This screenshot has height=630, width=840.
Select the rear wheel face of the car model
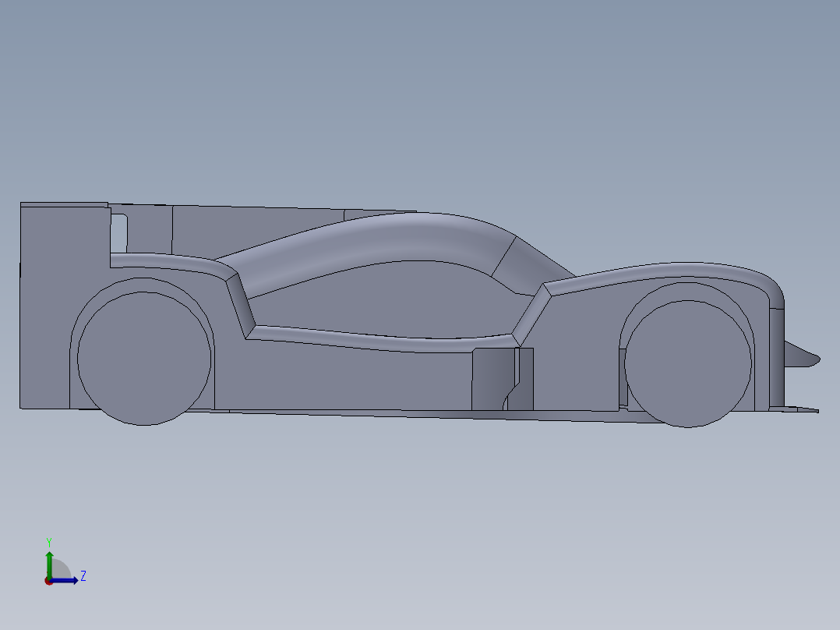(144, 359)
